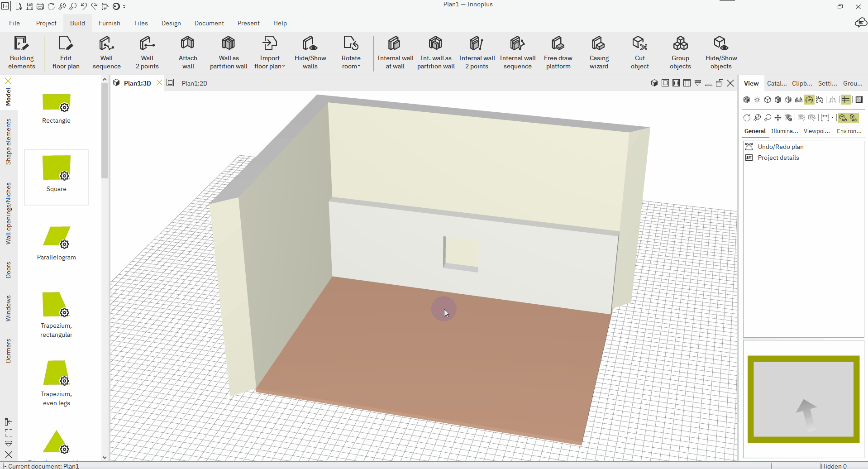868x469 pixels.
Task: Select the Internal wall sequence tool
Action: [517, 51]
